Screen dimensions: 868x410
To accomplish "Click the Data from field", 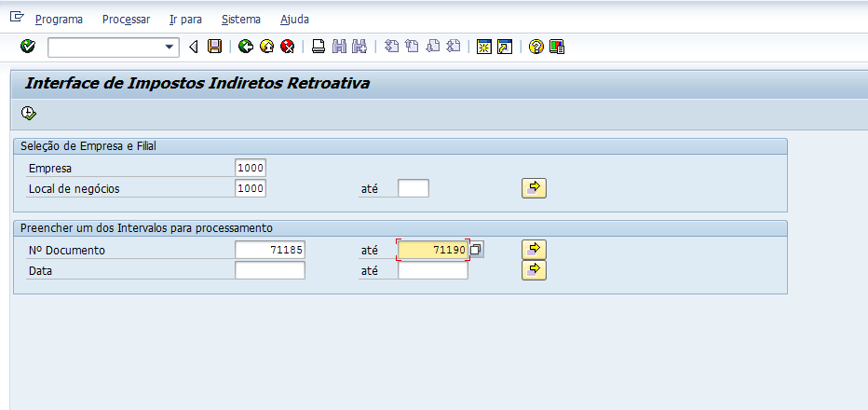I will coord(270,270).
